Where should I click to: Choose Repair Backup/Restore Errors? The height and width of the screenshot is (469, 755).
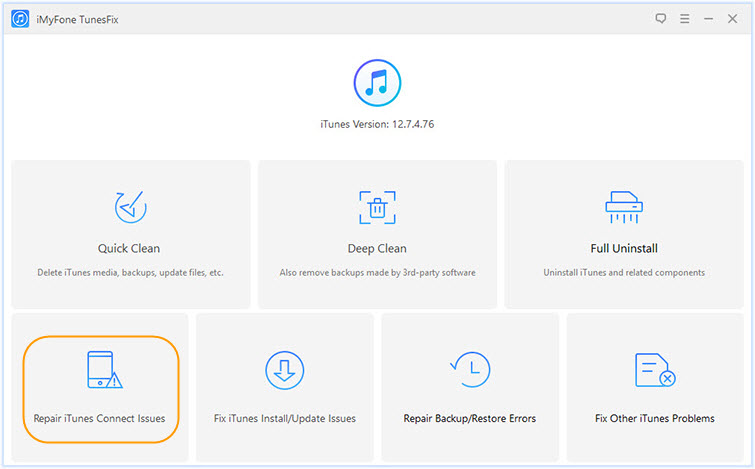click(x=469, y=418)
